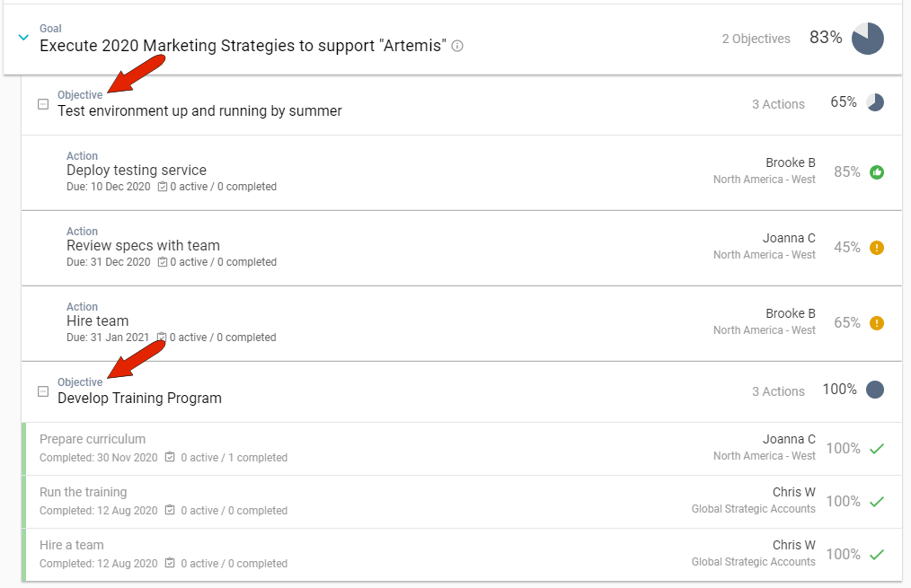911x588 pixels.
Task: Click the green checkmark for Prepare curriculum
Action: 877,449
